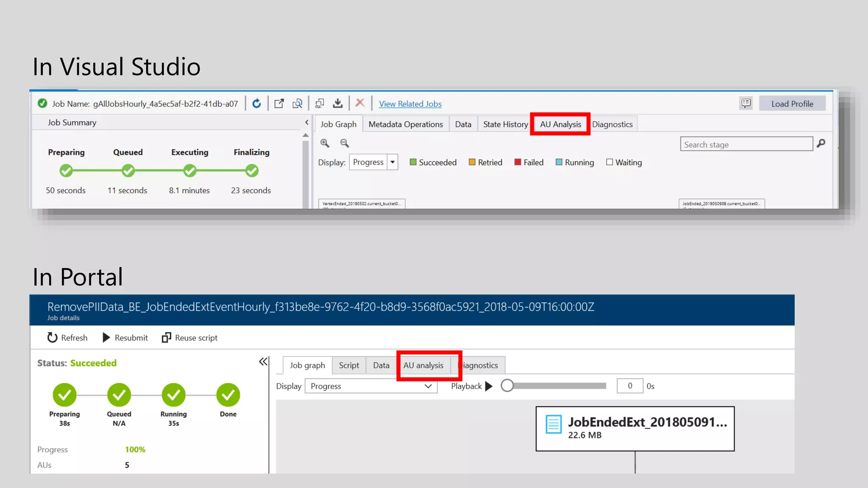Collapse the Portal status pane chevrons

tap(263, 362)
